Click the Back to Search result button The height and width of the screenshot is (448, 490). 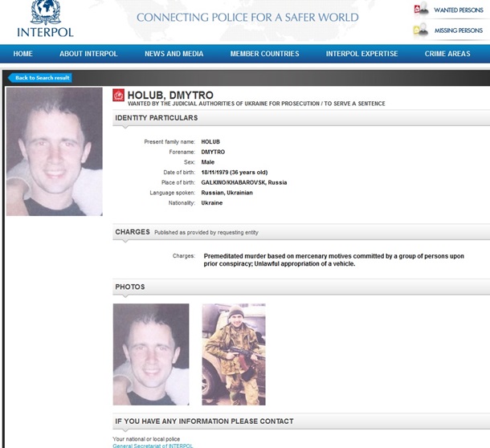[x=40, y=78]
